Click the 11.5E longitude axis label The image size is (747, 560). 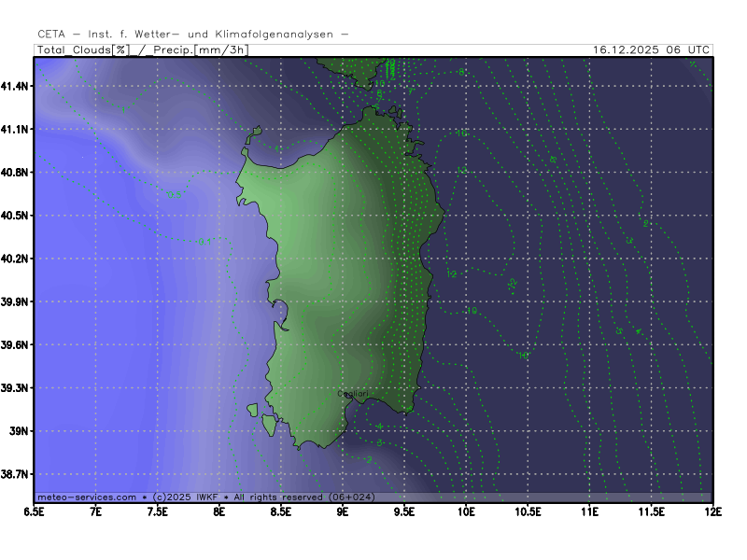pyautogui.click(x=651, y=512)
